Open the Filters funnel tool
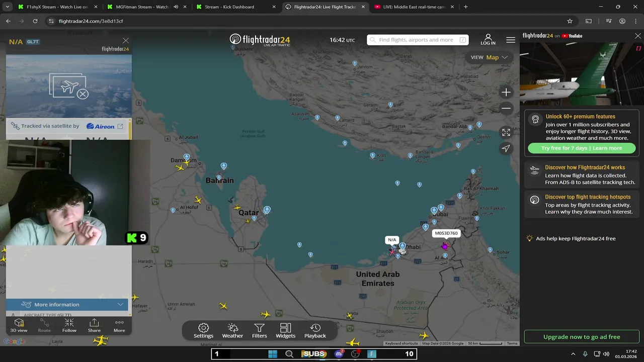This screenshot has height=362, width=644. coord(259,331)
